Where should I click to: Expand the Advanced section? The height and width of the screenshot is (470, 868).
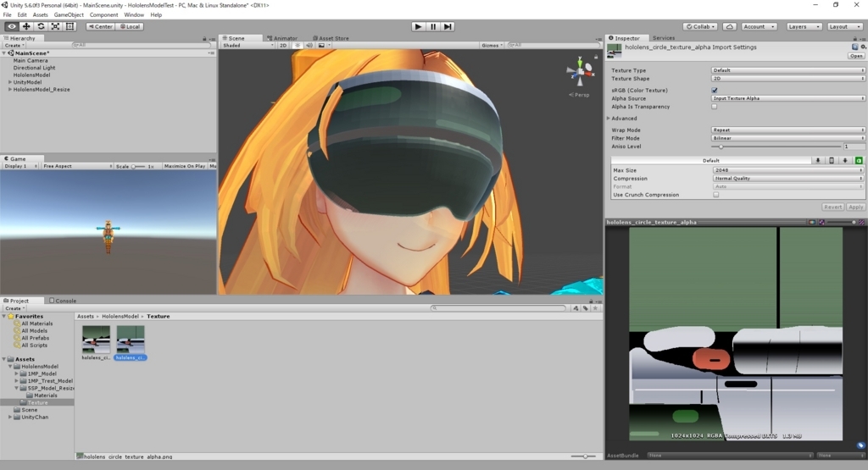point(609,119)
